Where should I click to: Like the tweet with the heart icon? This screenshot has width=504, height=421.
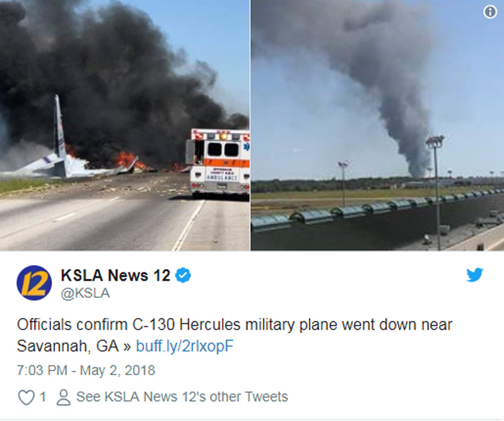click(x=26, y=397)
